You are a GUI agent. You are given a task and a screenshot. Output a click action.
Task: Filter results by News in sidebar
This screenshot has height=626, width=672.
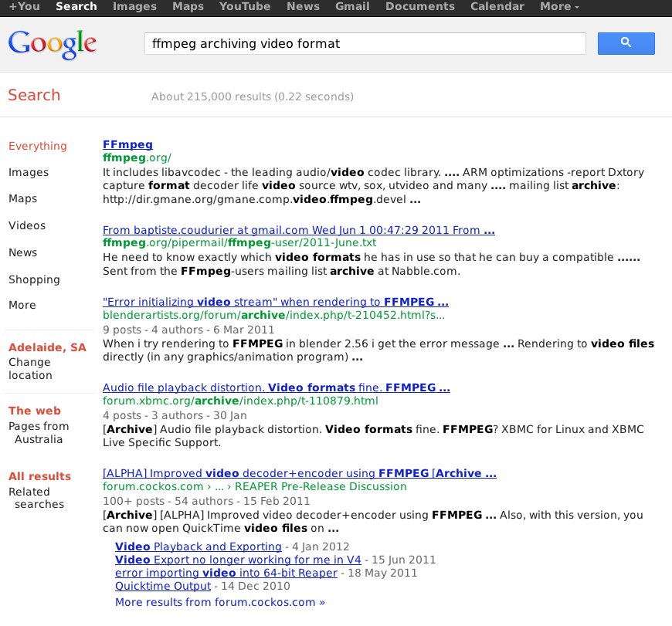[x=22, y=252]
